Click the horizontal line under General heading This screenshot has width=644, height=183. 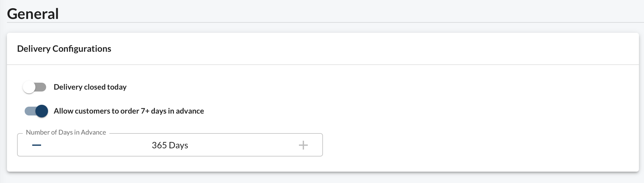click(x=325, y=22)
